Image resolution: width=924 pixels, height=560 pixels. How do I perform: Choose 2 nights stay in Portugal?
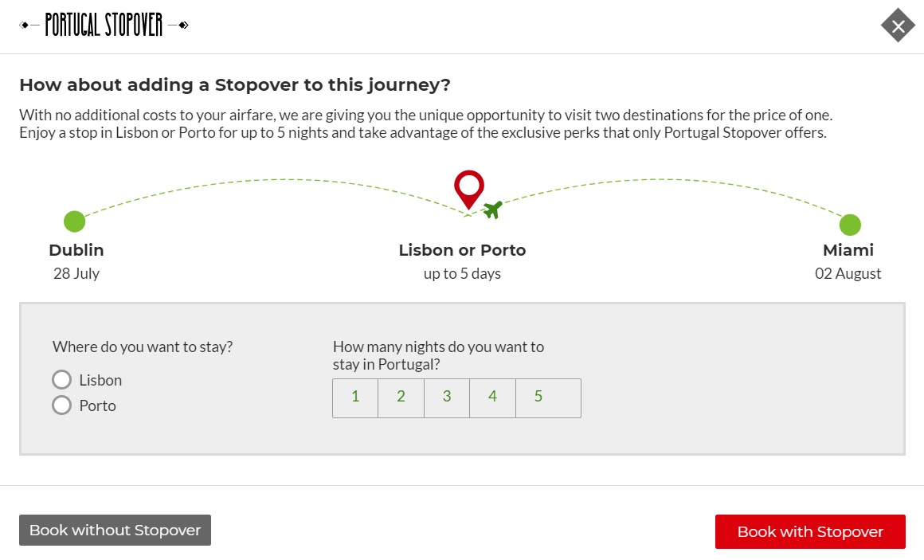401,397
